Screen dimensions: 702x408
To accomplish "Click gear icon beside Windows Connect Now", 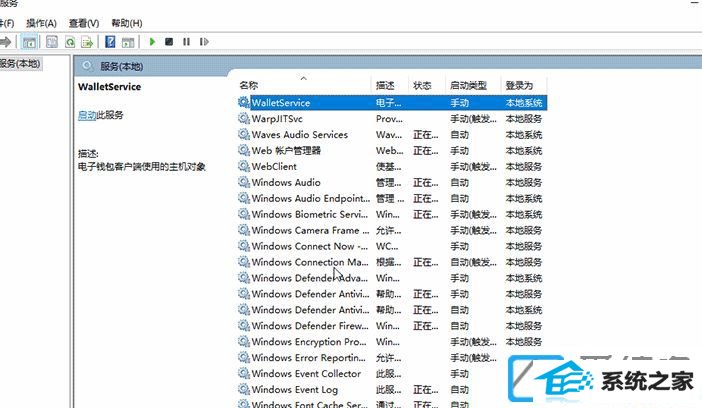I will (x=244, y=245).
